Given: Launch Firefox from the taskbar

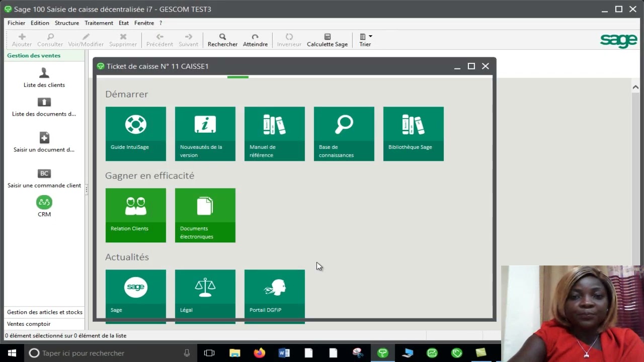Looking at the screenshot, I should [259, 353].
